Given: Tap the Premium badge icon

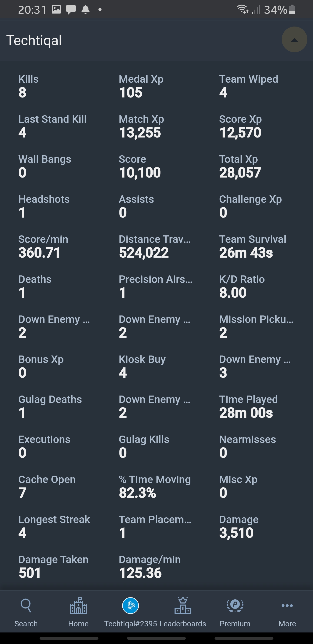Looking at the screenshot, I should [x=235, y=605].
